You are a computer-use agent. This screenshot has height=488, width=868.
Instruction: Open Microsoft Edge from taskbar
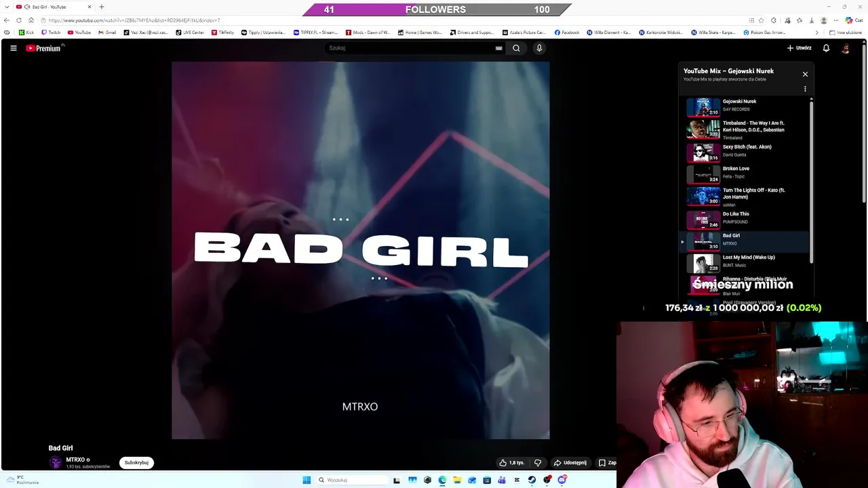tap(442, 480)
